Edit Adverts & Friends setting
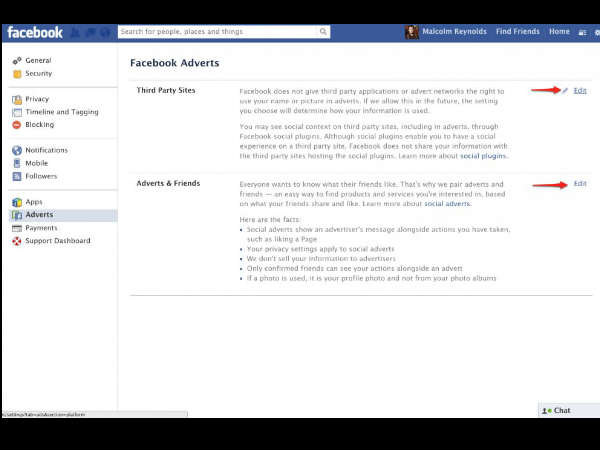600x450 pixels. [580, 184]
